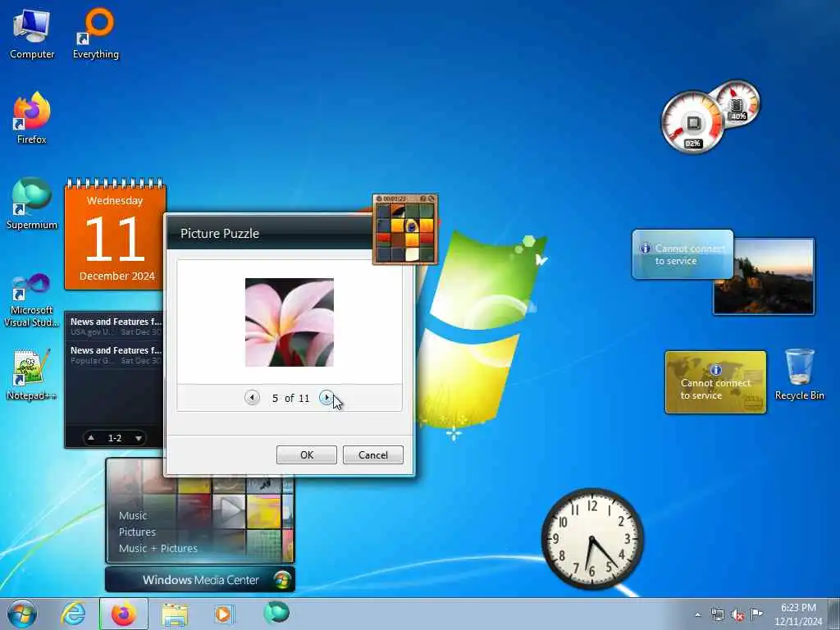Select the Calendar gadget showing Wednesday 11

click(115, 235)
